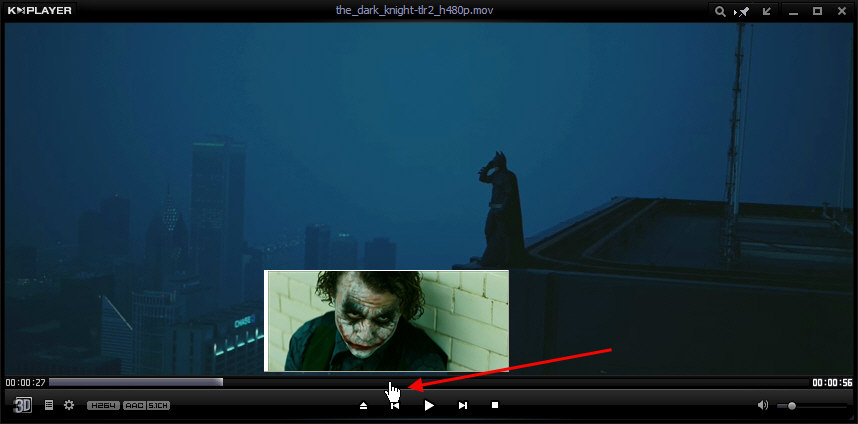The width and height of the screenshot is (858, 424).
Task: Toggle the 3D mode button
Action: click(22, 405)
